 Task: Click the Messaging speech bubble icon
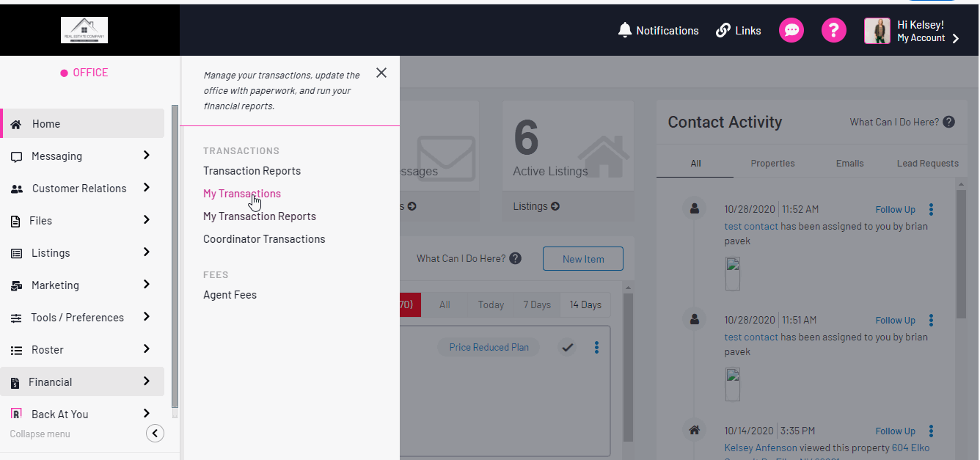(16, 156)
